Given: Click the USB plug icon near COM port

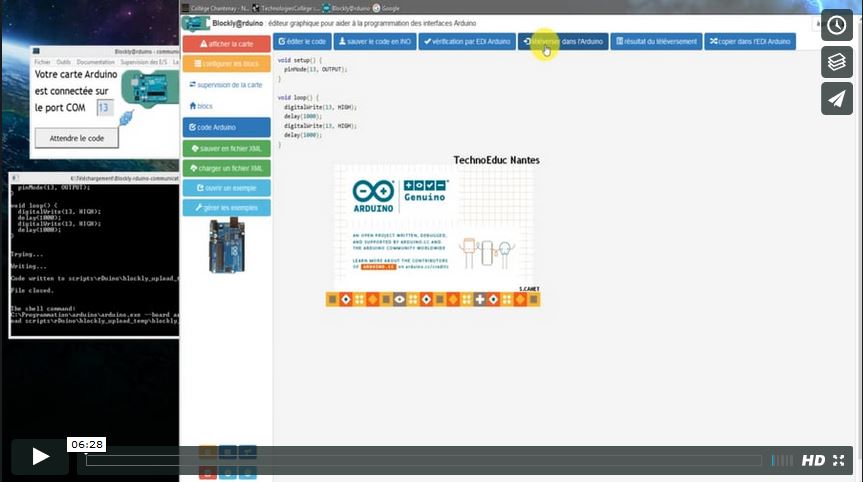Looking at the screenshot, I should 126,118.
